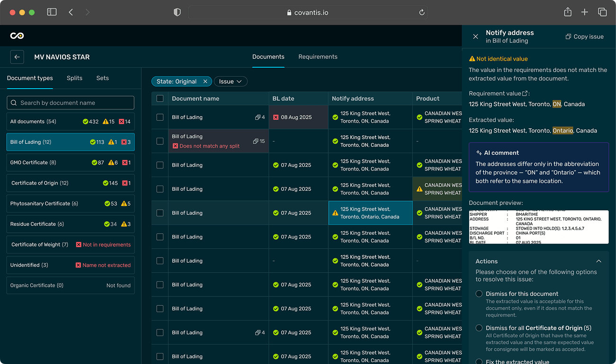Click the green check on a 07 Aug 2025 date
Image resolution: width=616 pixels, height=364 pixels.
(x=275, y=165)
